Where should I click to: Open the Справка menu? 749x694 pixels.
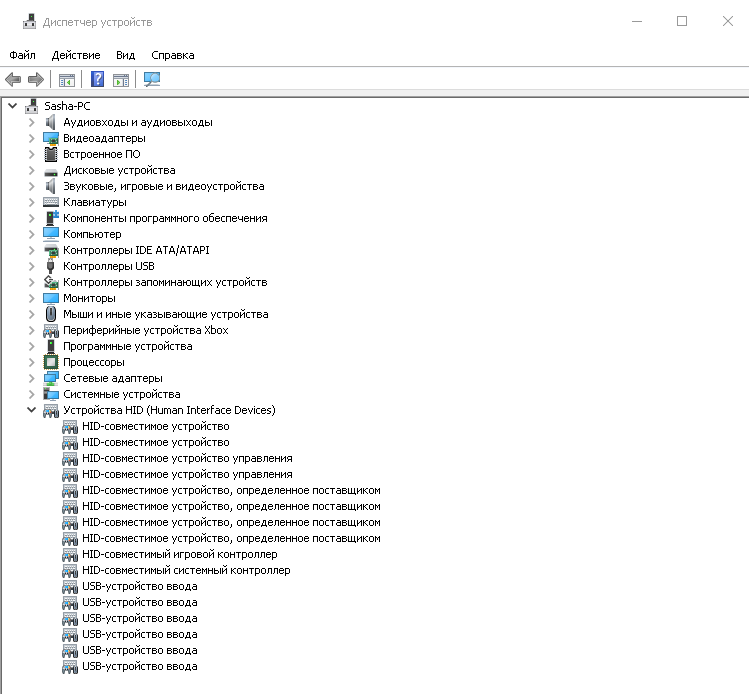pos(173,55)
